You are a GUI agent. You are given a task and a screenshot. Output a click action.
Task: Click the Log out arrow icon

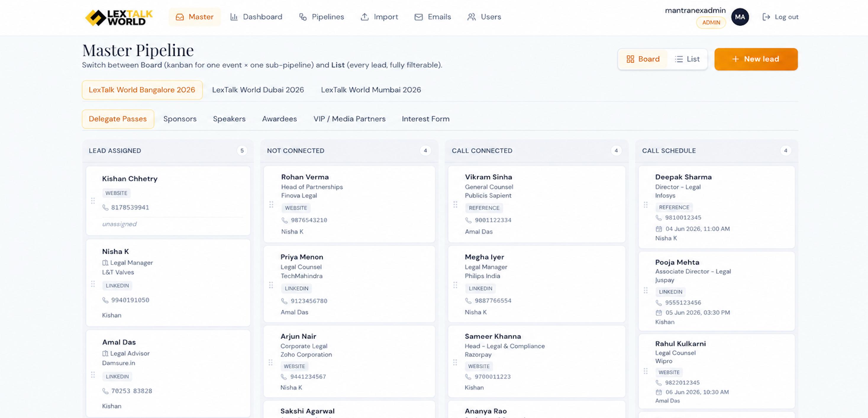point(766,17)
